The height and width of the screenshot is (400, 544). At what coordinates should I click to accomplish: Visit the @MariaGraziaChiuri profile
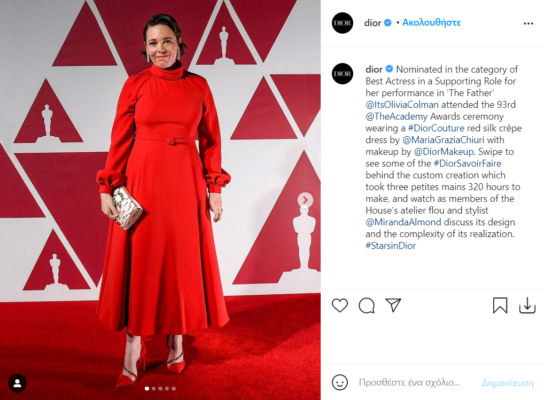click(443, 140)
